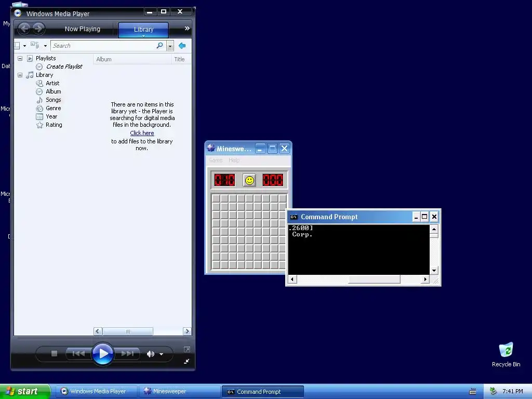Click the search magnifier icon
Screen dimensions: 532x399
160,46
